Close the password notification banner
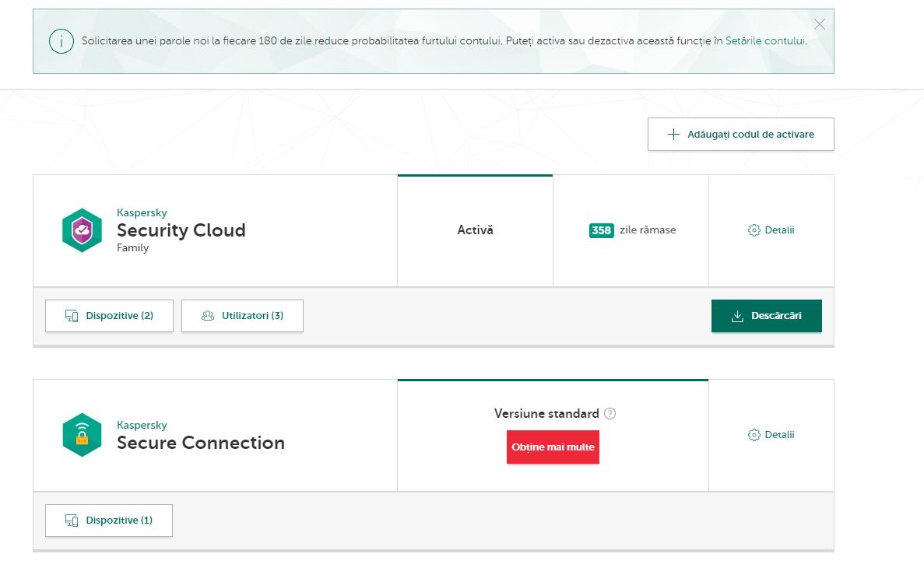The width and height of the screenshot is (924, 575). tap(819, 24)
